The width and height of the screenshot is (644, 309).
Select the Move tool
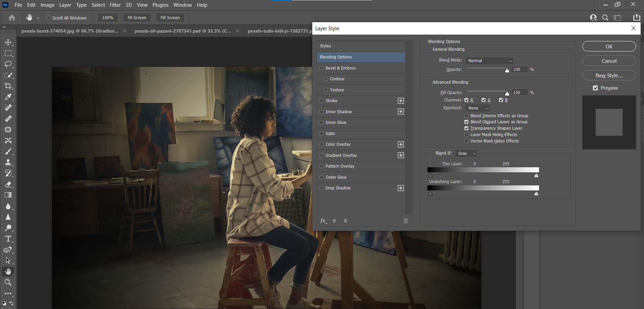coord(8,42)
